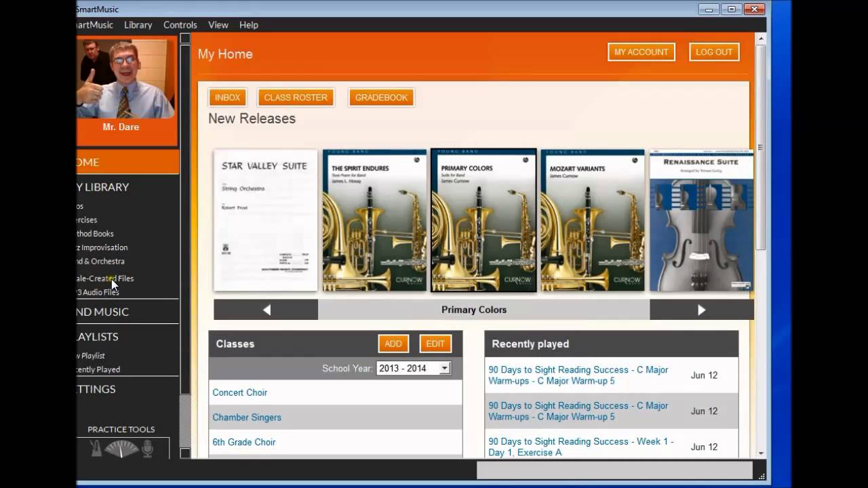
Task: Go to HOME in sidebar
Action: tap(127, 162)
